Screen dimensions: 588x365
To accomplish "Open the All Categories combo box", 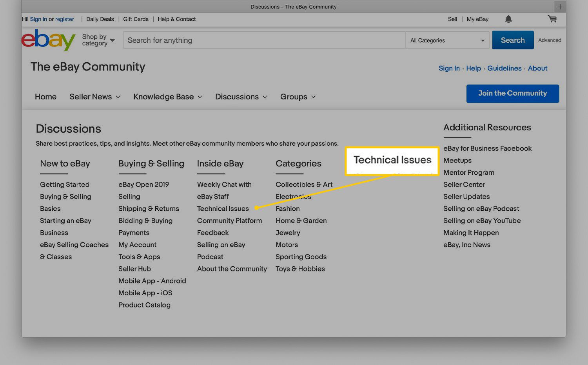I will (447, 40).
